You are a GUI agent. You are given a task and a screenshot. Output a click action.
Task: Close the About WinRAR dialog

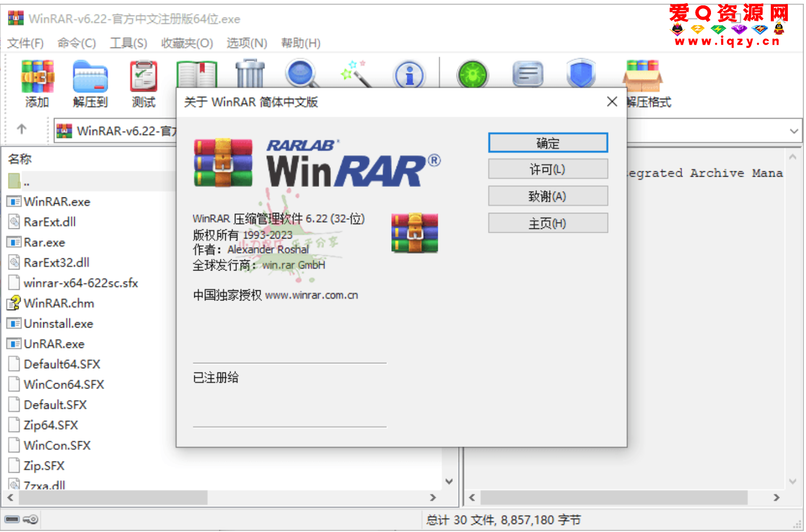612,101
